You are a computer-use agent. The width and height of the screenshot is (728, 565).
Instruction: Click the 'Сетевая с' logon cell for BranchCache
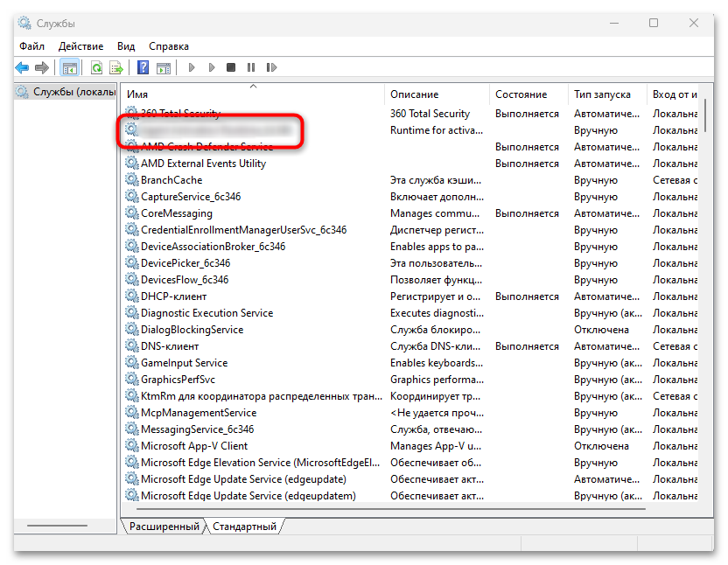(675, 179)
